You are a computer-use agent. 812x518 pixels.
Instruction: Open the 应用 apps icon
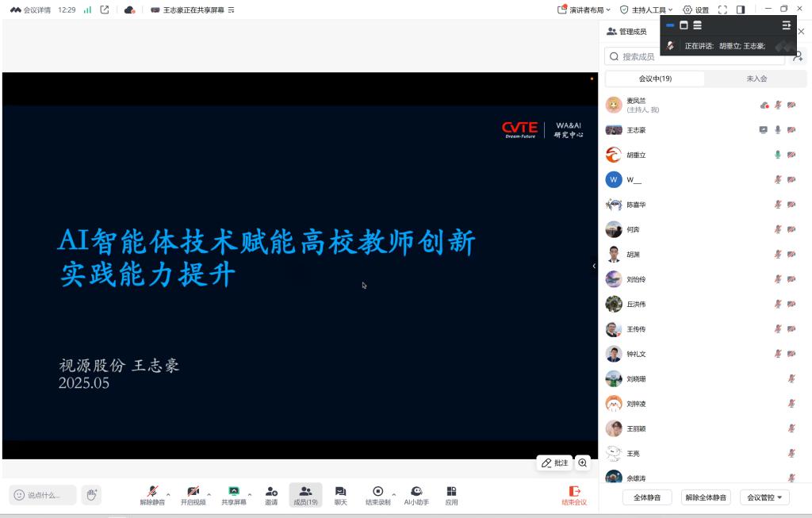click(x=451, y=492)
